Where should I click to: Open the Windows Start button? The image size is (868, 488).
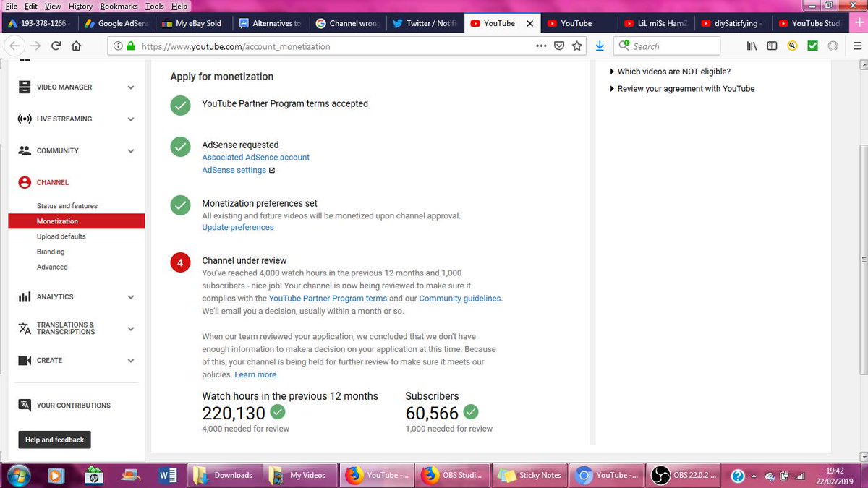click(x=20, y=475)
